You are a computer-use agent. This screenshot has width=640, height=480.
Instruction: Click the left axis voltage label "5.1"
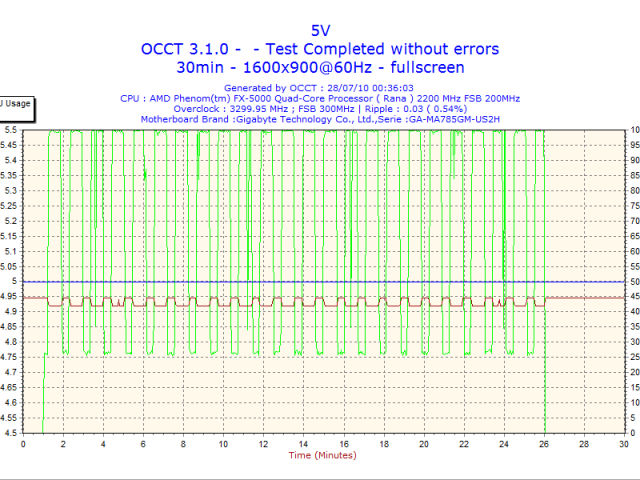click(11, 251)
